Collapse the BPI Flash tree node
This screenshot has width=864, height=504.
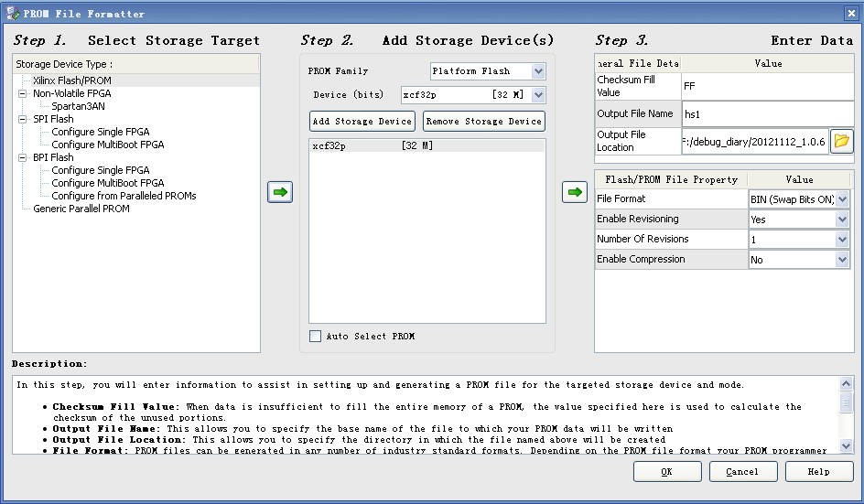(x=21, y=157)
